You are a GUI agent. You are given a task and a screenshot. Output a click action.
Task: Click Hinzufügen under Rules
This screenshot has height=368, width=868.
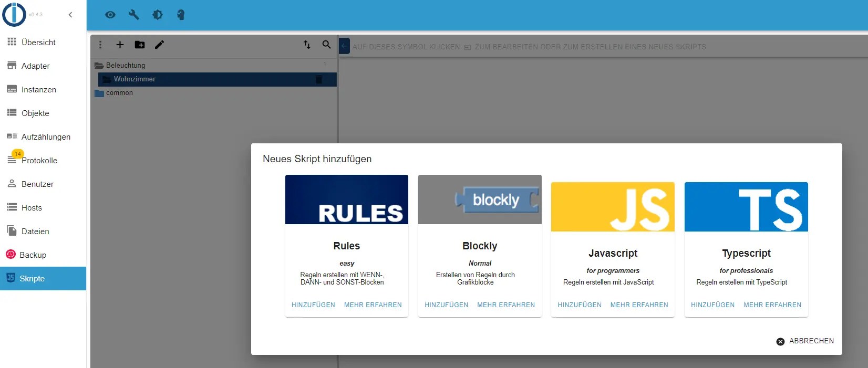(x=313, y=305)
